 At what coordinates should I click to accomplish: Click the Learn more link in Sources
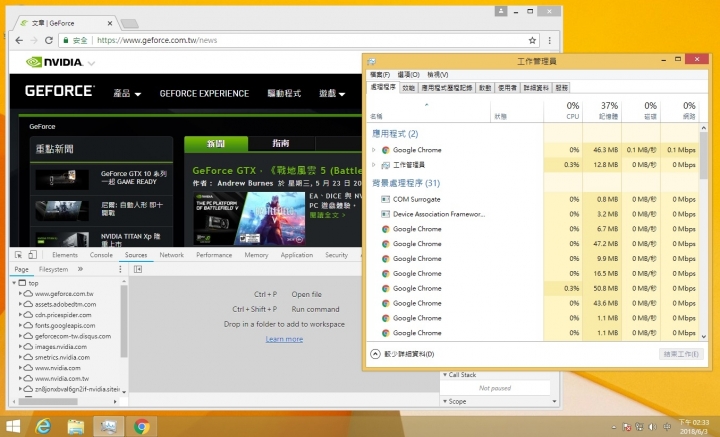click(x=284, y=339)
